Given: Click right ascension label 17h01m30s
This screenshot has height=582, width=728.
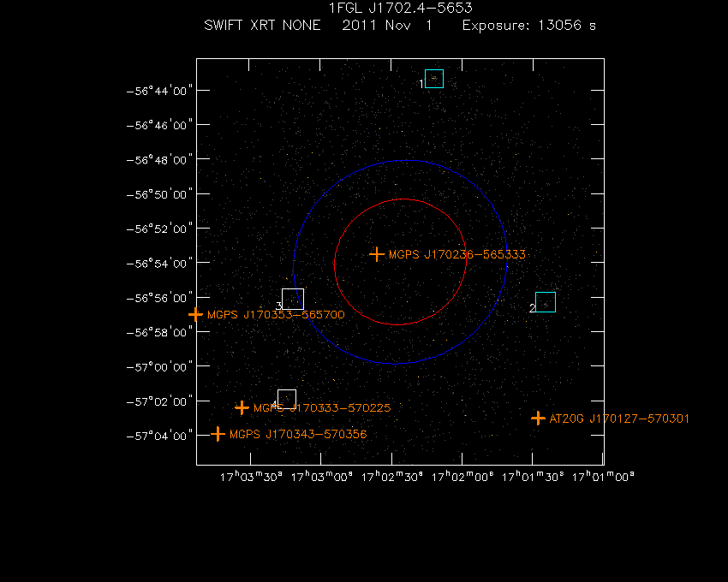Looking at the screenshot, I should point(533,477).
